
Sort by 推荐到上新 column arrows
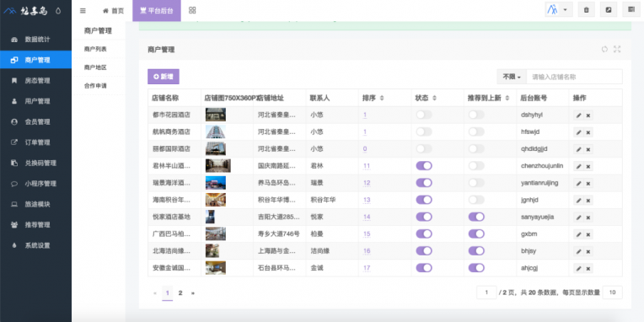tap(507, 98)
